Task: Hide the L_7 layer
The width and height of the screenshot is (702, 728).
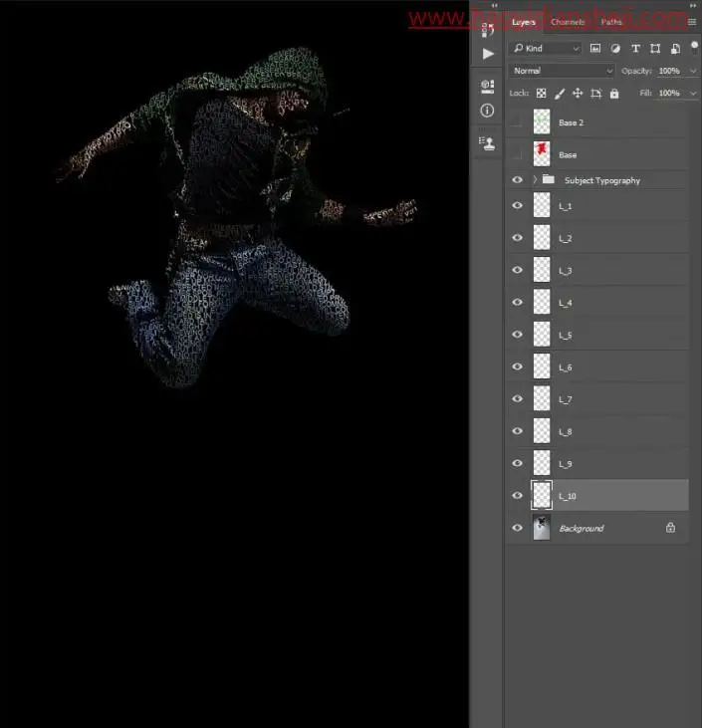Action: tap(517, 398)
